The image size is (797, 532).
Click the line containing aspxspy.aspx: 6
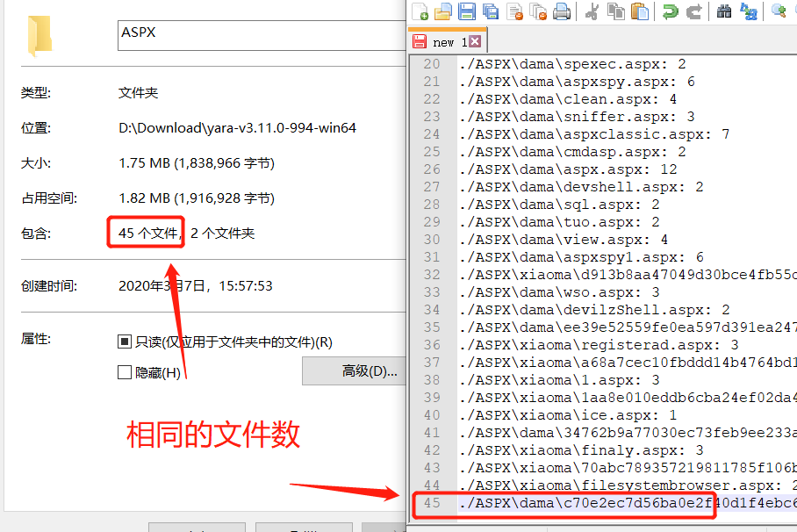click(577, 82)
